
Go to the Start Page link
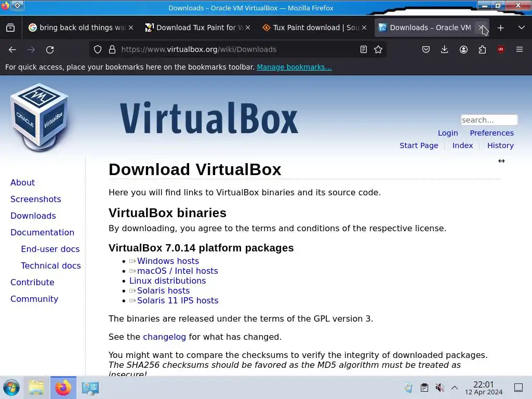coord(419,145)
